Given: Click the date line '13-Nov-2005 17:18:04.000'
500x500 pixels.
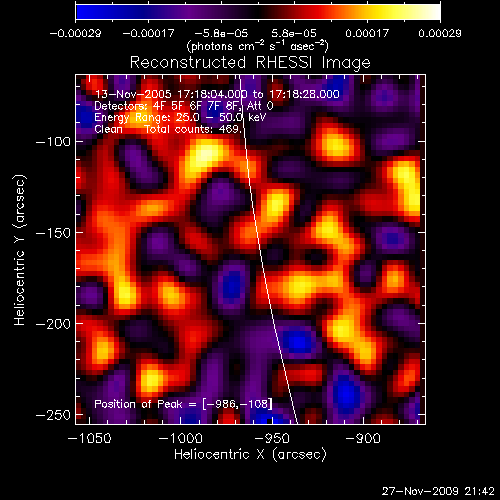Looking at the screenshot, I should click(171, 94).
